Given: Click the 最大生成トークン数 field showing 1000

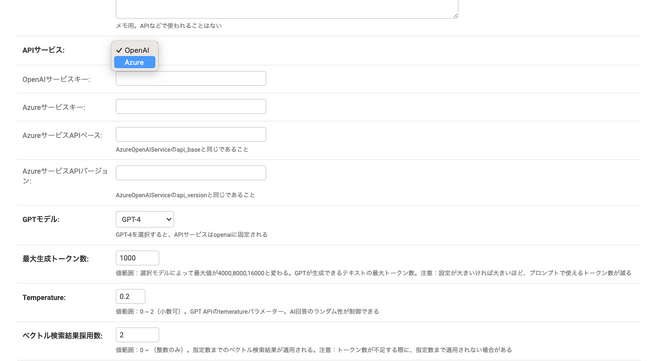Looking at the screenshot, I should pos(137,258).
